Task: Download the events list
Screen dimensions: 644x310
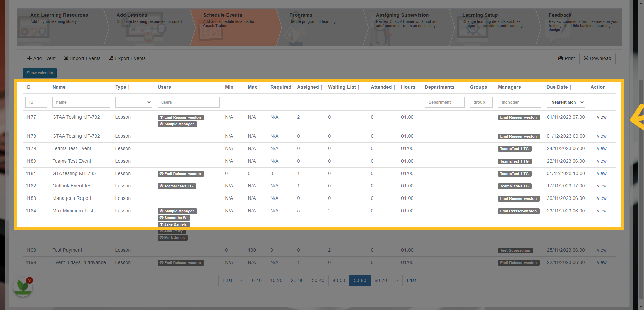Action: [597, 58]
